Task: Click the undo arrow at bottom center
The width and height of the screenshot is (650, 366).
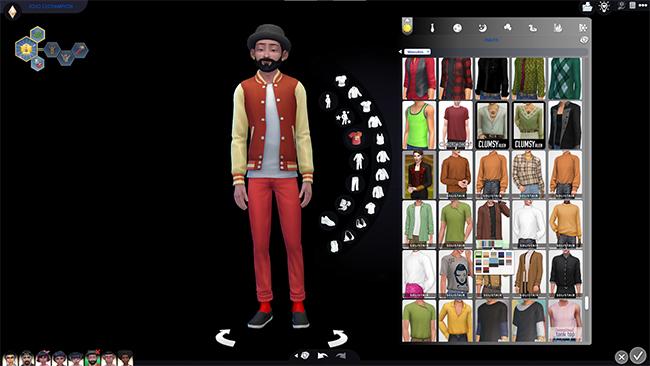Action: pos(323,356)
